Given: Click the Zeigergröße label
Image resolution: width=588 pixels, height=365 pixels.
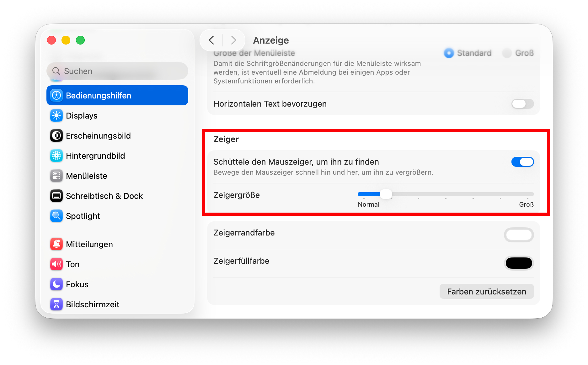Looking at the screenshot, I should pyautogui.click(x=237, y=195).
